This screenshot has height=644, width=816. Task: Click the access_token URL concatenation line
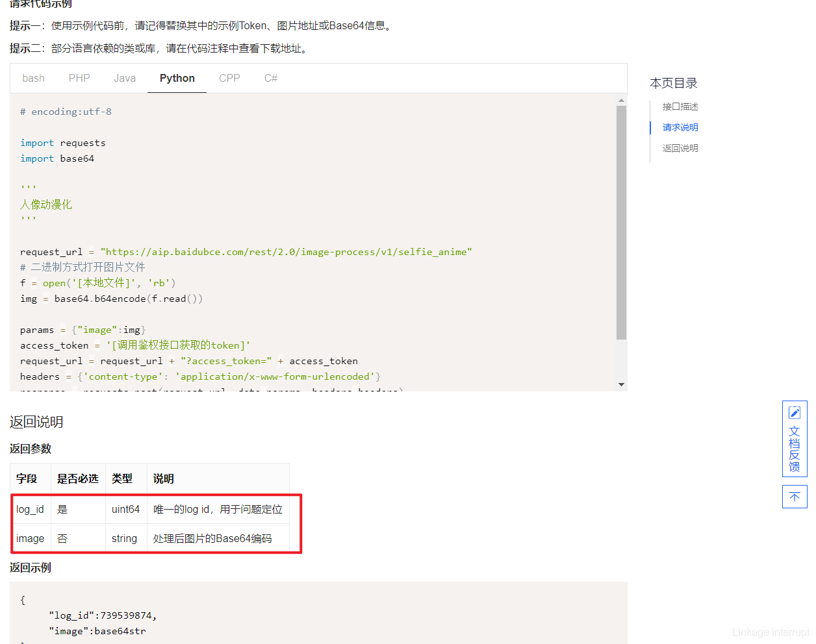click(x=188, y=361)
